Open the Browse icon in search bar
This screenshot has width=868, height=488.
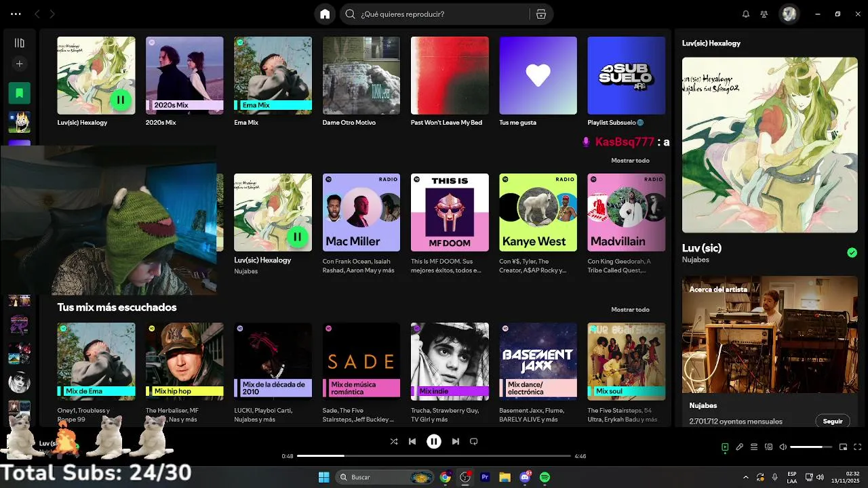[x=540, y=14]
